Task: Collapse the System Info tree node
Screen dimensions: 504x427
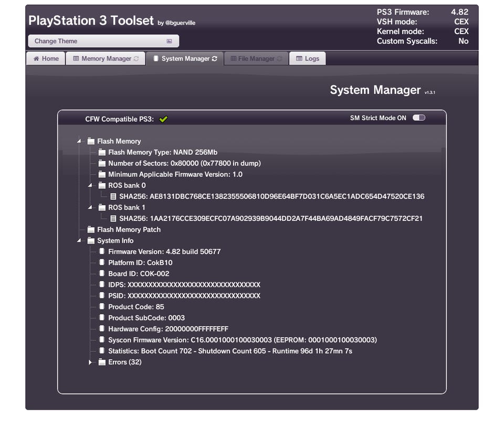Action: coord(79,241)
